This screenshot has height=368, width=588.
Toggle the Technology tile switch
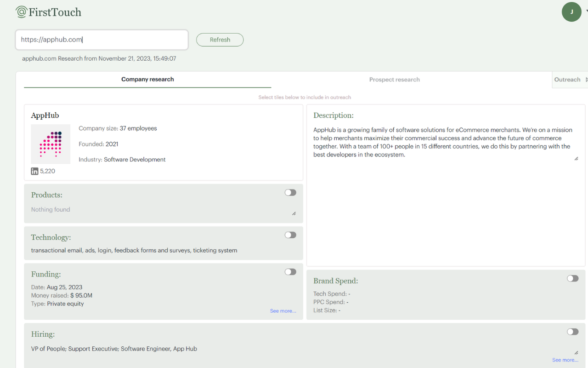click(290, 235)
